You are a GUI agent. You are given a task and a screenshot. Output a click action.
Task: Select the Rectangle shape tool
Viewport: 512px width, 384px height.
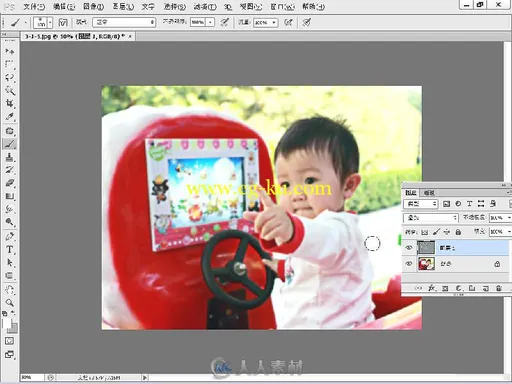tap(9, 276)
